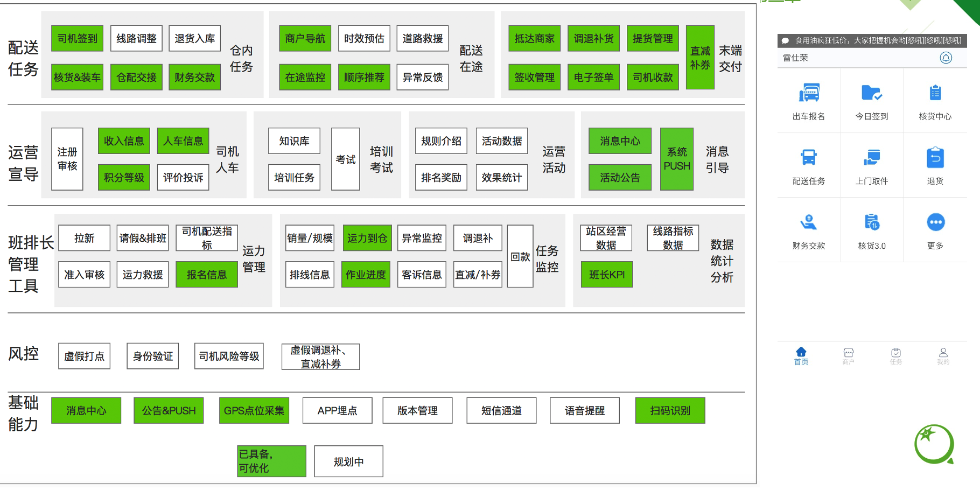Click the 司机签到 green box

tap(78, 38)
